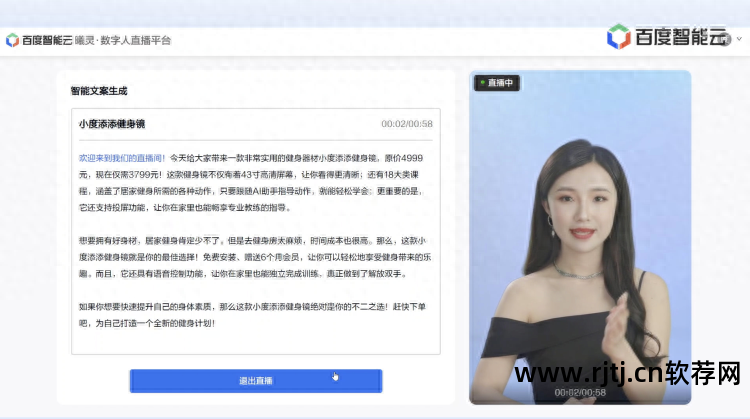Click the user avatar in the top right
The height and width of the screenshot is (419, 750).
click(725, 39)
